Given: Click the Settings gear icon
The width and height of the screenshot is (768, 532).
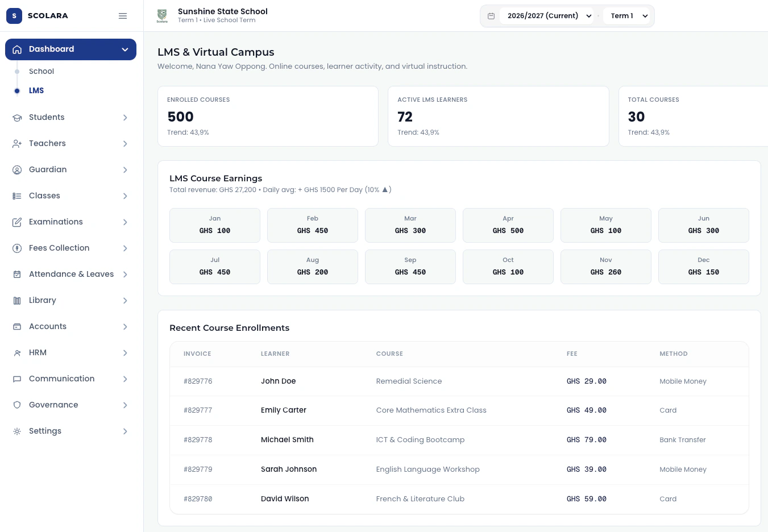Looking at the screenshot, I should click(x=17, y=431).
